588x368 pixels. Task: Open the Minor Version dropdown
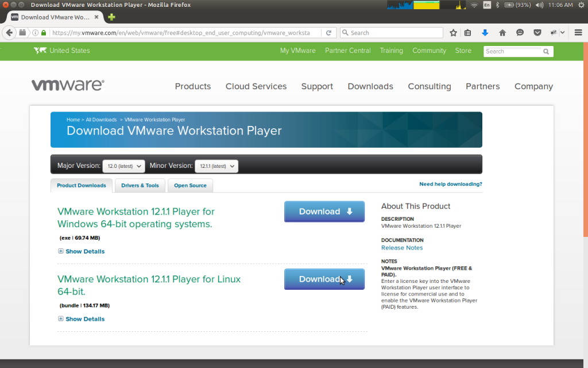(216, 166)
